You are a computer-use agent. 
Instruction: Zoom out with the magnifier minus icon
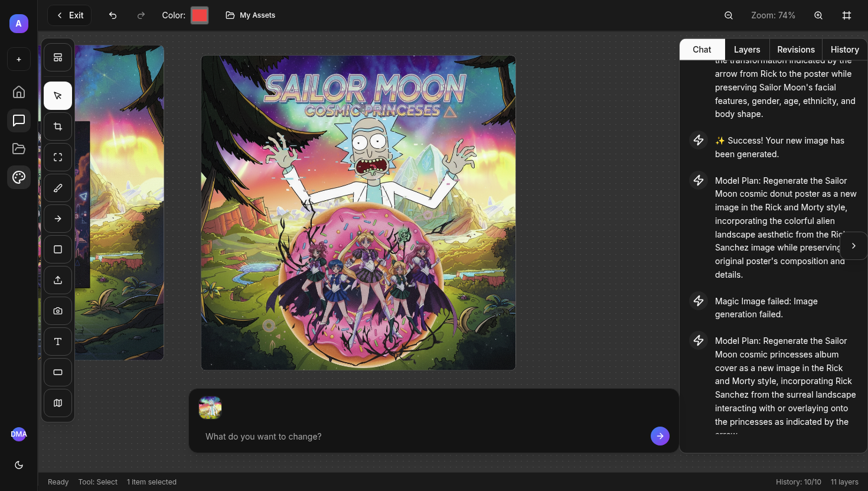pyautogui.click(x=729, y=15)
